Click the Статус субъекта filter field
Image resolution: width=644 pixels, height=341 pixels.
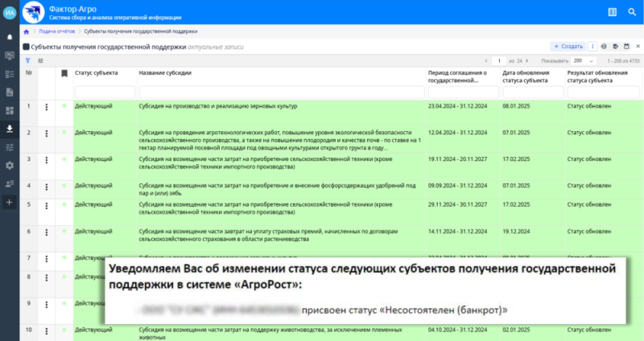click(104, 92)
